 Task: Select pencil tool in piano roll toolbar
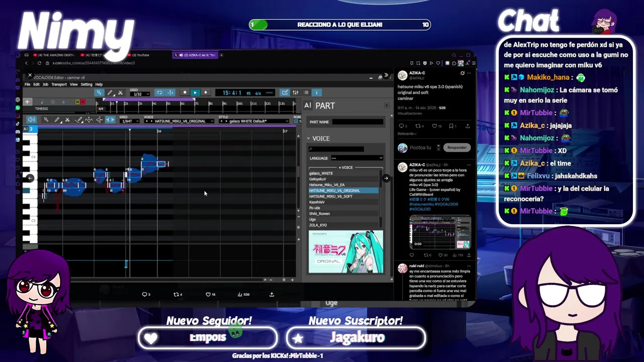[57, 120]
